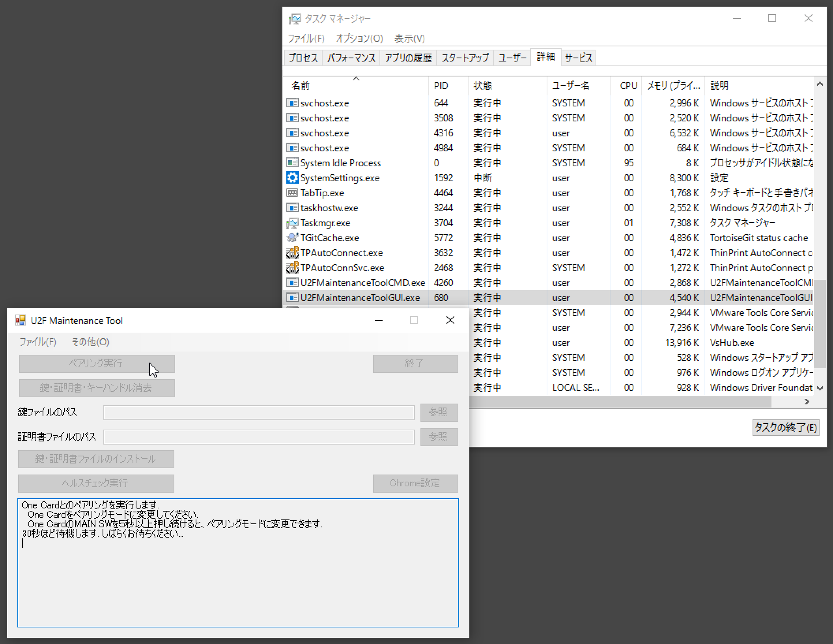This screenshot has width=833, height=644.
Task: Click the ペアリング実行 button
Action: click(97, 363)
